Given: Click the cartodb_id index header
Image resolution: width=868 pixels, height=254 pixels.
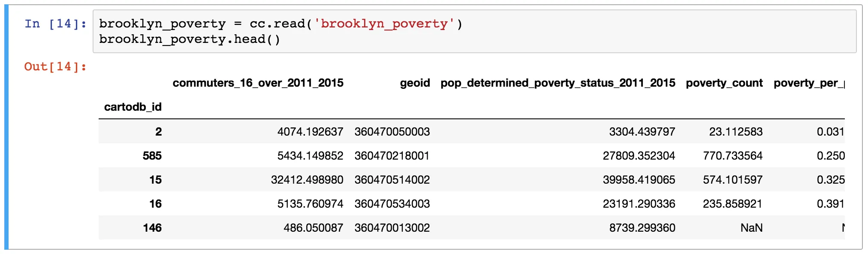Looking at the screenshot, I should (x=133, y=107).
